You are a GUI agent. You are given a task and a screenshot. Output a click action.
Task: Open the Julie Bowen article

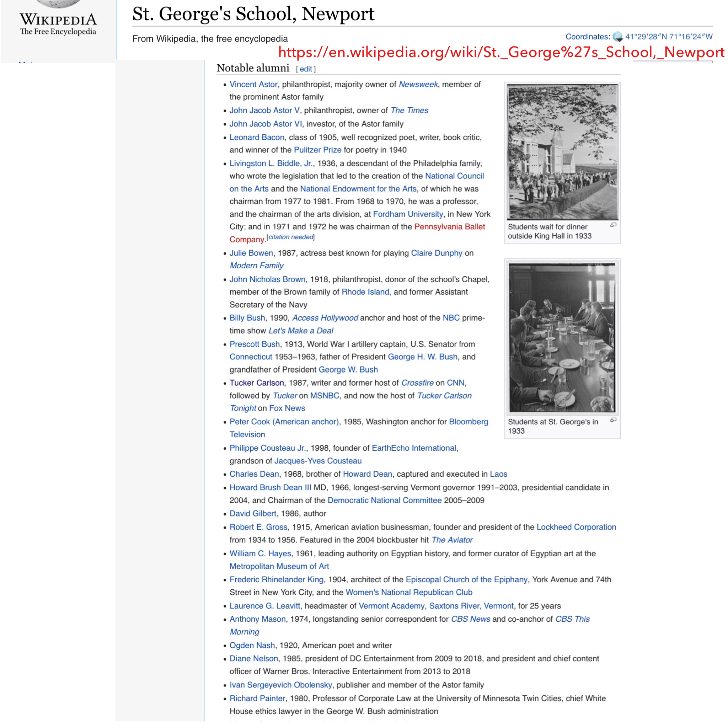pos(251,253)
